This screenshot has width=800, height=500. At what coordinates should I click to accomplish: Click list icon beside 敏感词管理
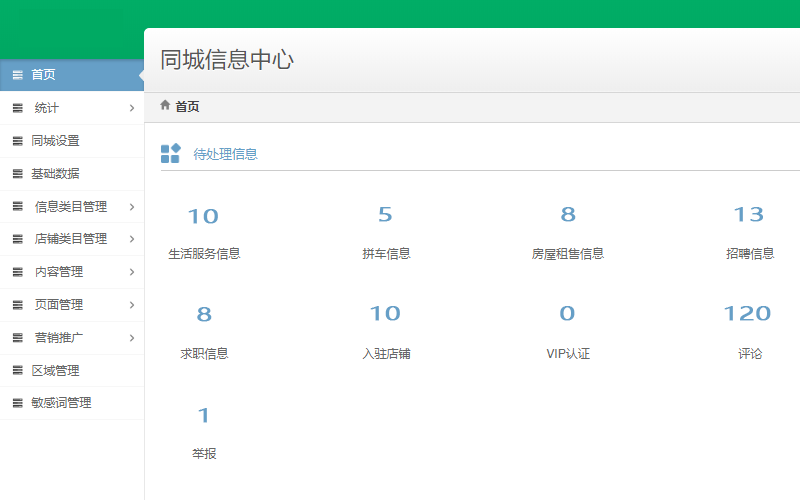tap(17, 403)
